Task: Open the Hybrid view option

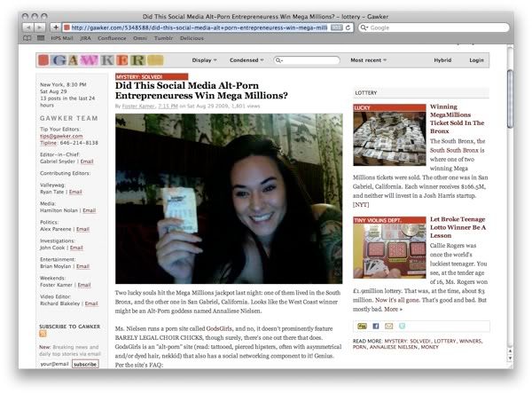Action: point(442,60)
